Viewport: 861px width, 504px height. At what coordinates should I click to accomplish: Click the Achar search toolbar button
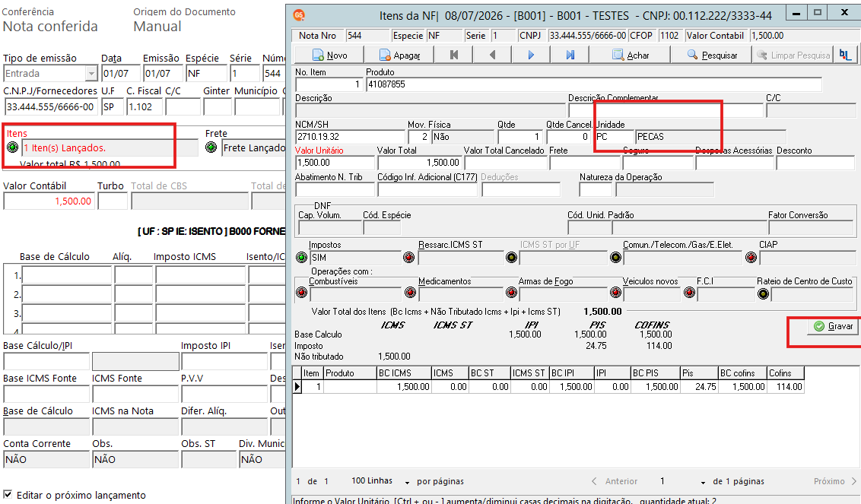pos(631,55)
